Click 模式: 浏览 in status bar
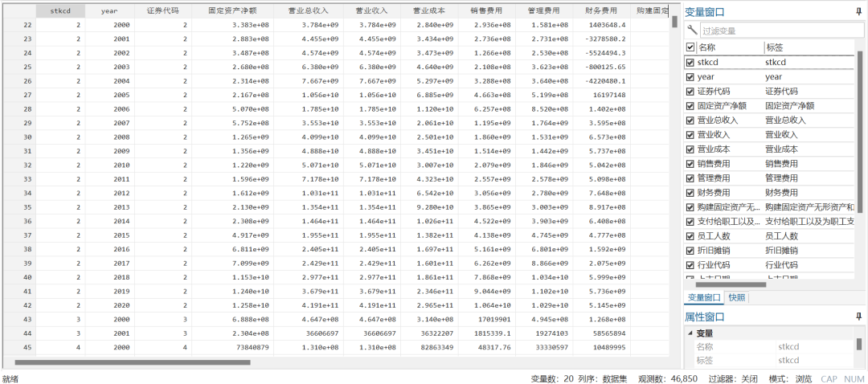 click(x=790, y=378)
